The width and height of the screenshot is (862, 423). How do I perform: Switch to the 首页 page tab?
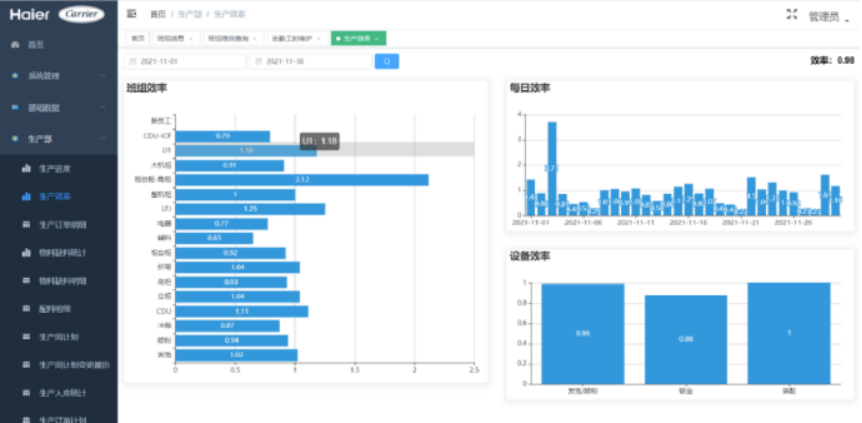tap(137, 38)
